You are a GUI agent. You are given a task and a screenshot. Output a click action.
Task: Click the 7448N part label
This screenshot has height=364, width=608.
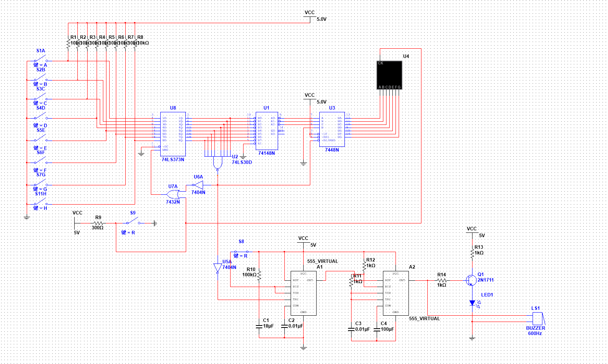tap(332, 150)
